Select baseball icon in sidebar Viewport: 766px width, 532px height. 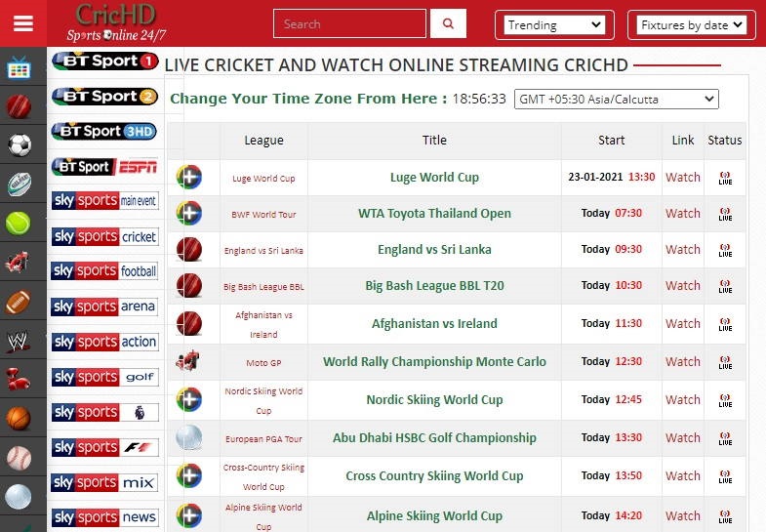[20, 458]
